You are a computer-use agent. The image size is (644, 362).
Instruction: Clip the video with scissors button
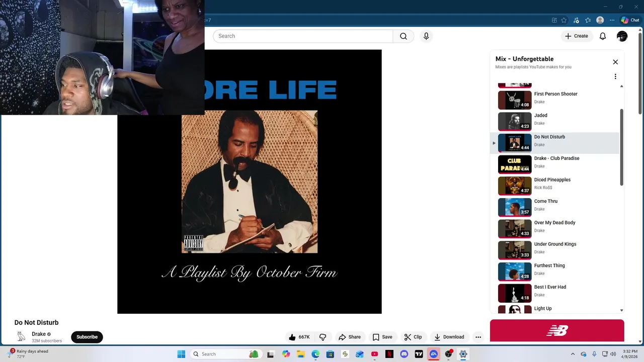413,337
